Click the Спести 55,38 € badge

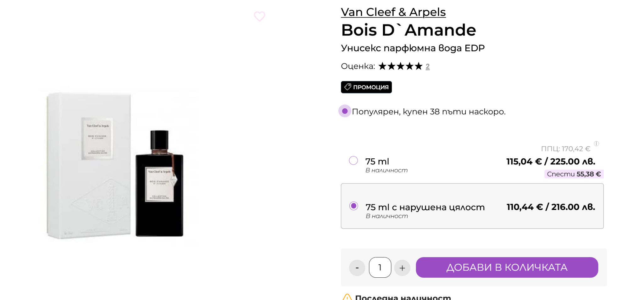[574, 174]
